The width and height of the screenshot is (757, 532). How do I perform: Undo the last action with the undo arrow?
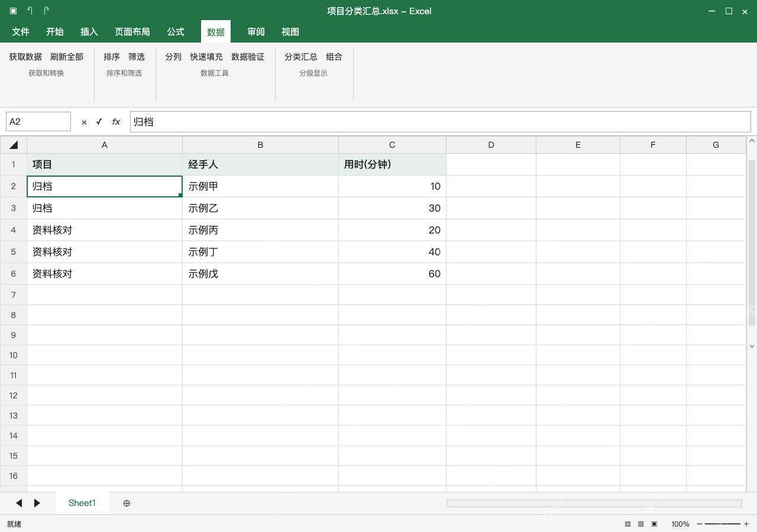point(30,11)
